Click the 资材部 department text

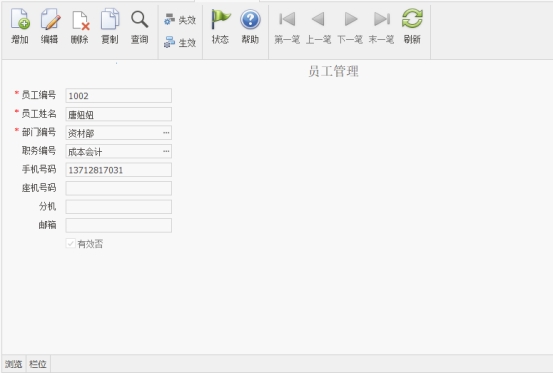81,133
